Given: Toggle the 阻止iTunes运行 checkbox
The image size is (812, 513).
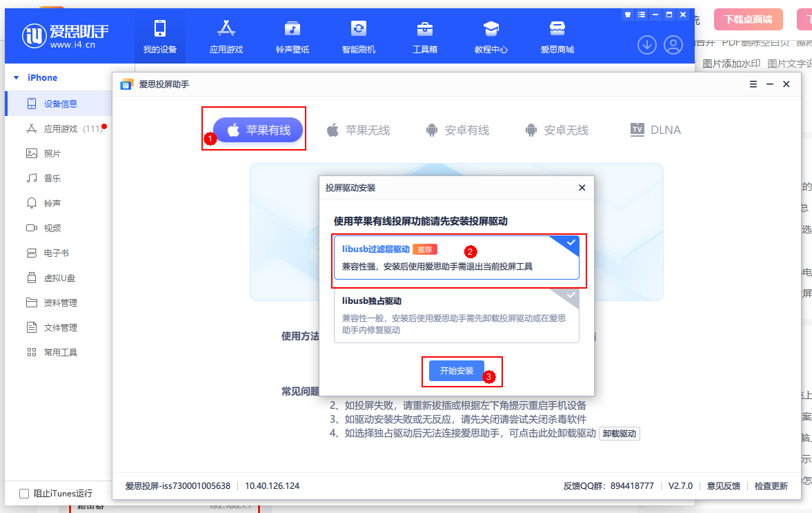Looking at the screenshot, I should click(24, 494).
